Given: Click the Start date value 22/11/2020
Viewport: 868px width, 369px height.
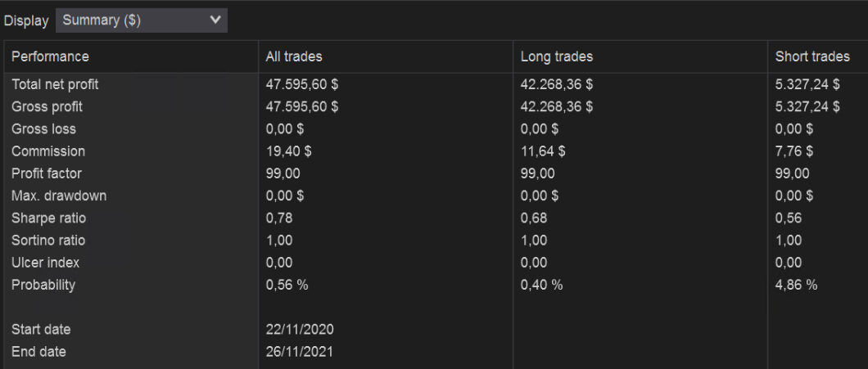Looking at the screenshot, I should click(300, 329).
